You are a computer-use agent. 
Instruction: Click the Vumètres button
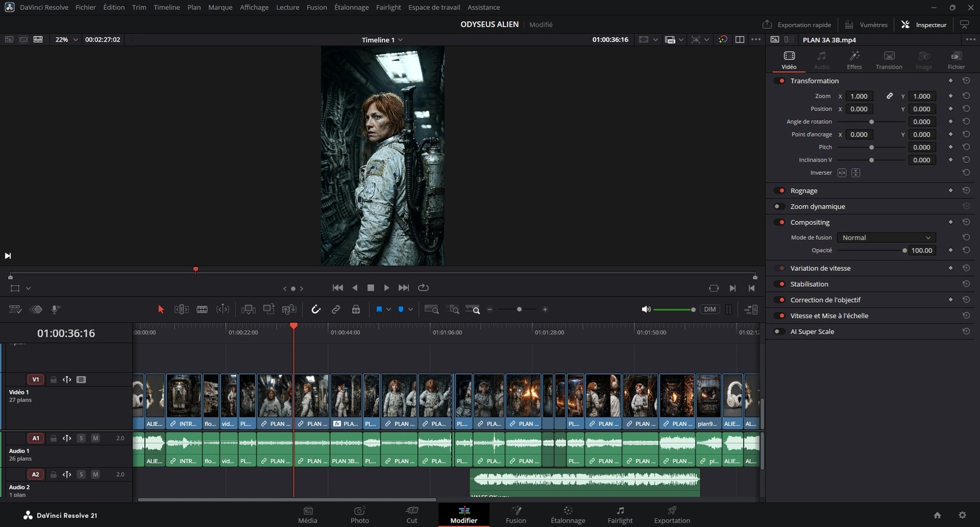point(866,25)
